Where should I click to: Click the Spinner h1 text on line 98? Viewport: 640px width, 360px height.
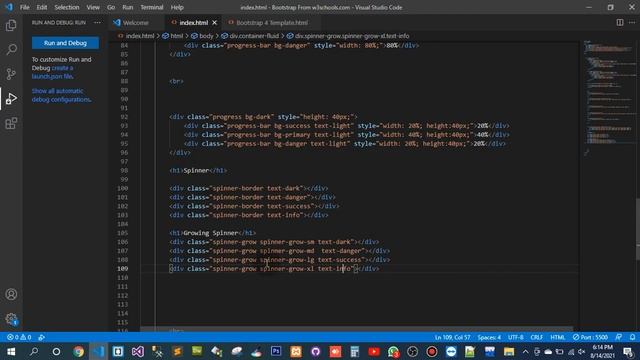coord(196,170)
